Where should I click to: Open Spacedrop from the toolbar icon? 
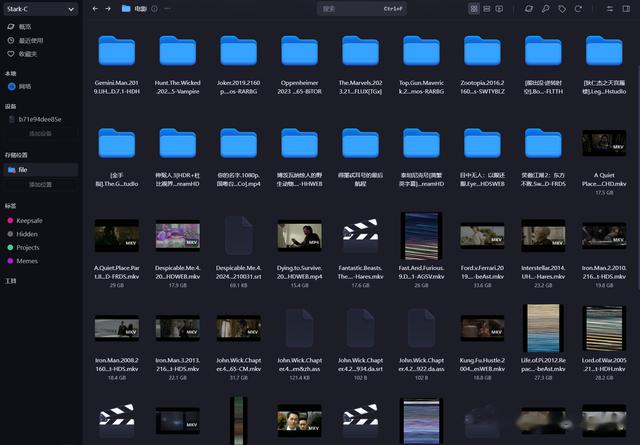coord(529,9)
